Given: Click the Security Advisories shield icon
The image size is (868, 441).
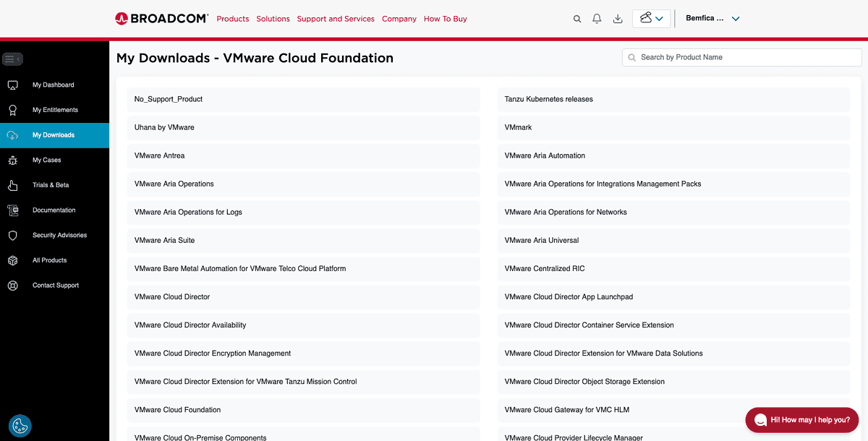Looking at the screenshot, I should tap(12, 234).
